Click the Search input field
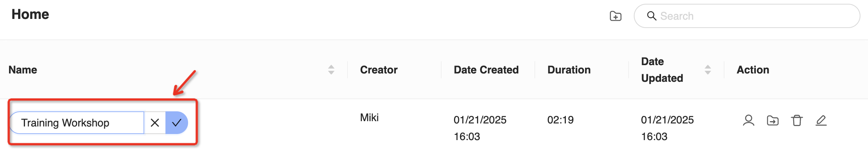This screenshot has height=156, width=868. 747,16
